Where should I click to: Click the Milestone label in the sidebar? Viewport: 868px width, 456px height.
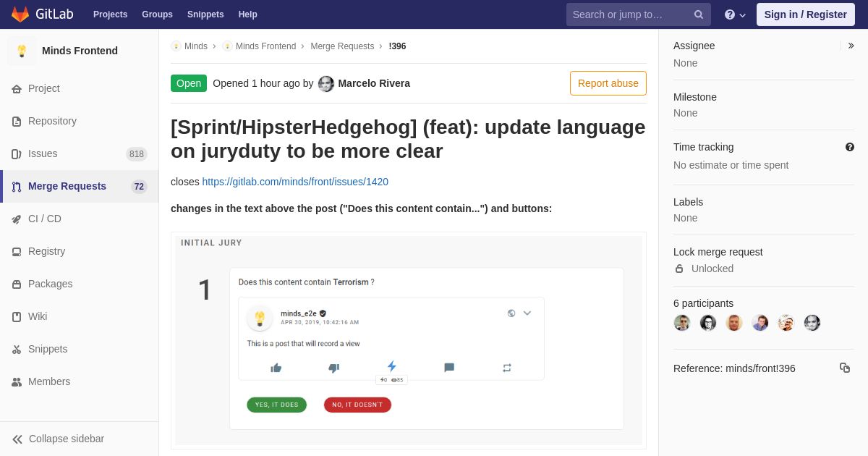click(x=695, y=97)
